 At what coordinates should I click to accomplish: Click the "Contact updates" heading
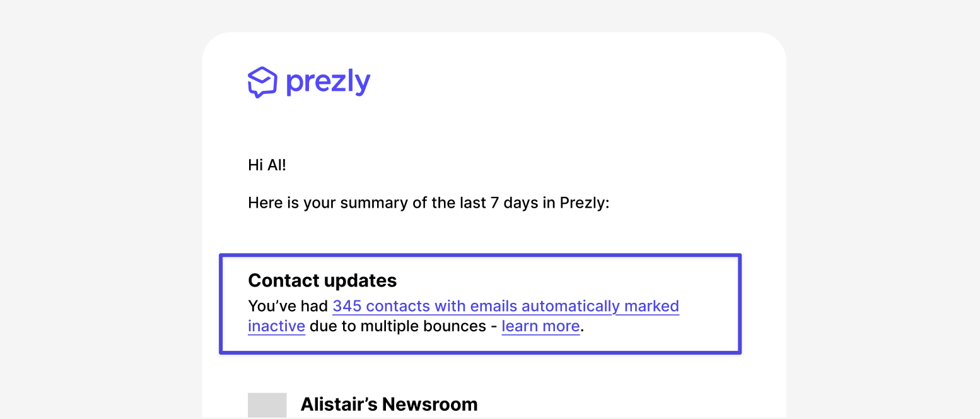coord(322,280)
